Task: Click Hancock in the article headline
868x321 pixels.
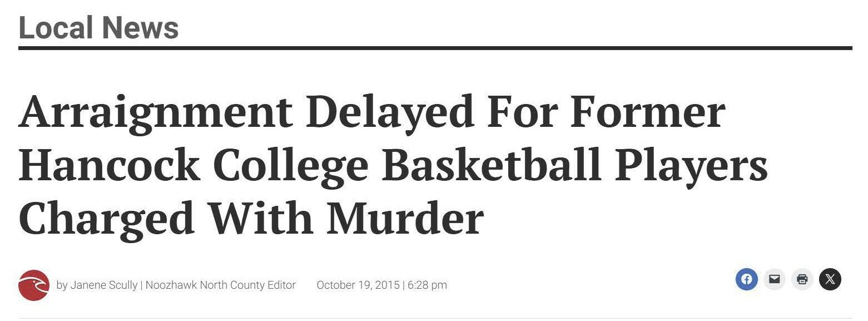Action: (109, 165)
